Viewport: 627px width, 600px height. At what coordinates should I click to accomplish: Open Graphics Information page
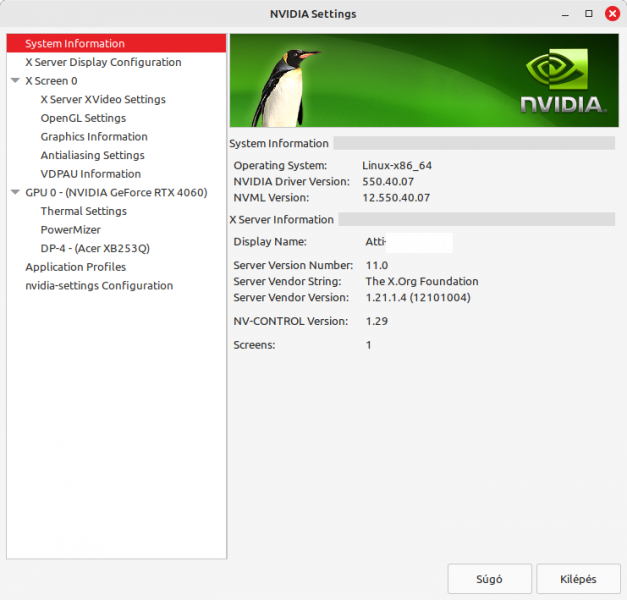(94, 137)
